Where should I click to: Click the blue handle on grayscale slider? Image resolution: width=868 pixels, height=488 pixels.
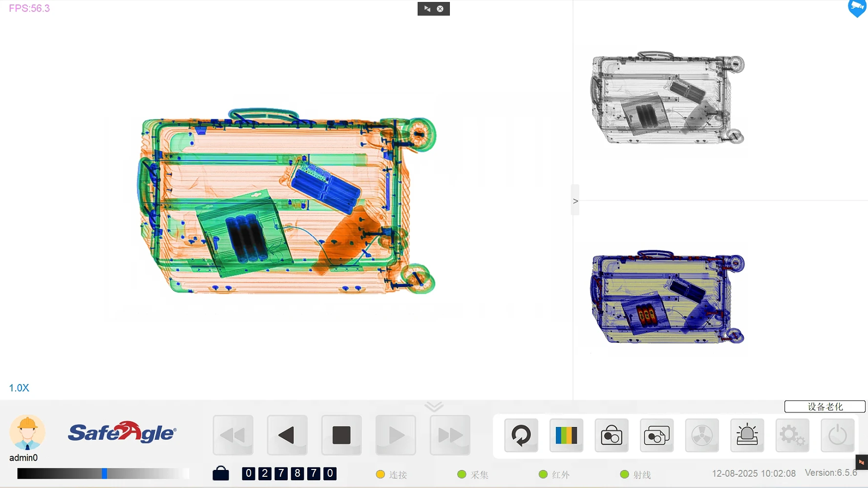(x=104, y=473)
